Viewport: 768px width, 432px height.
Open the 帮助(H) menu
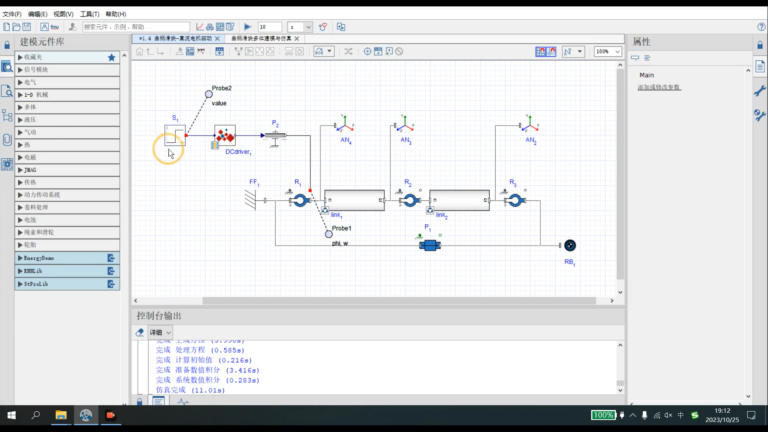(x=116, y=14)
